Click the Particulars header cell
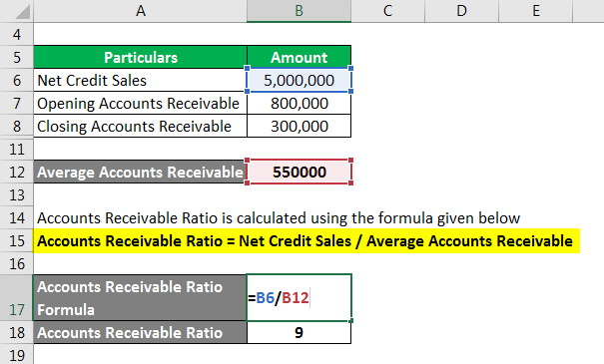The image size is (604, 364). point(140,57)
